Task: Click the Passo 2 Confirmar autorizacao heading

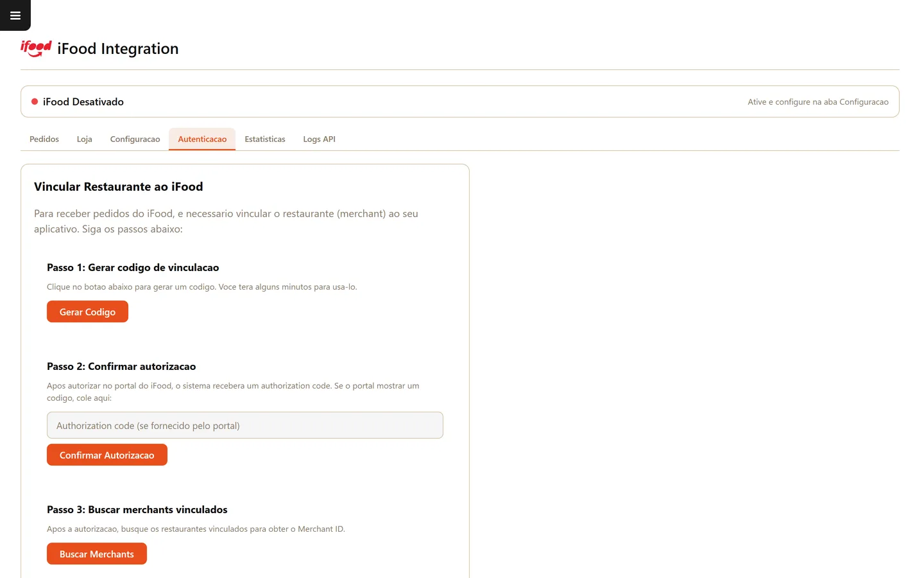Action: point(121,367)
